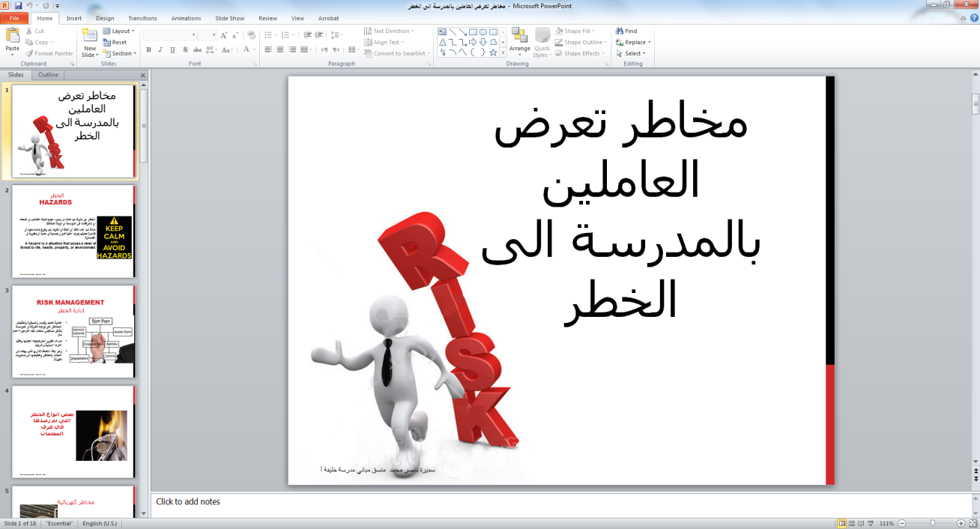Justify the paragraph text
The width and height of the screenshot is (980, 529).
pos(304,50)
